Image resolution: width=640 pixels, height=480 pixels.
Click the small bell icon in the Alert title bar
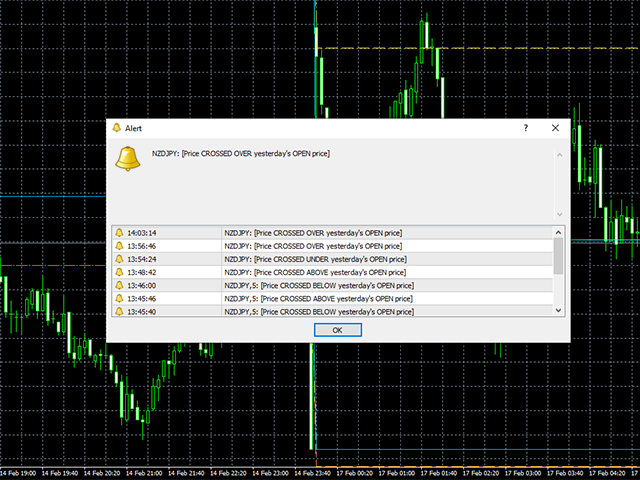(117, 128)
